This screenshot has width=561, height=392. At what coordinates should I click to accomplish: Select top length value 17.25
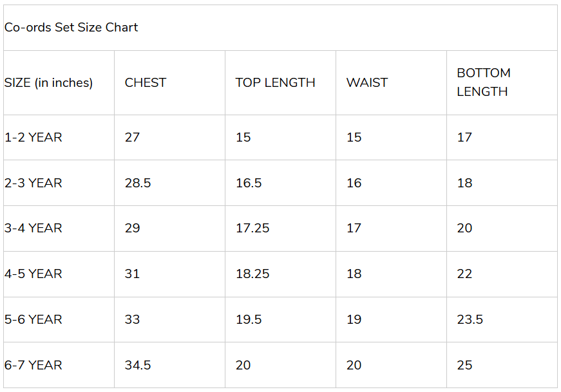252,229
